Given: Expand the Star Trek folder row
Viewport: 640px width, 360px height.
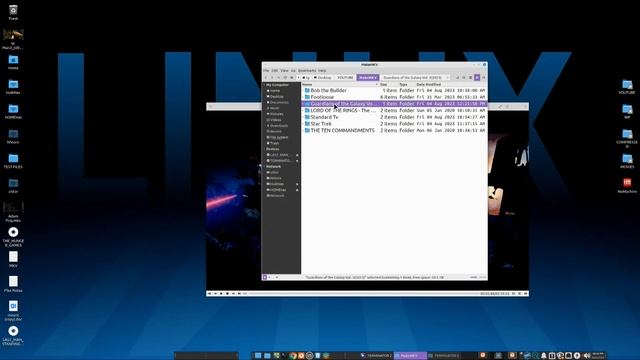Looking at the screenshot, I should (303, 124).
